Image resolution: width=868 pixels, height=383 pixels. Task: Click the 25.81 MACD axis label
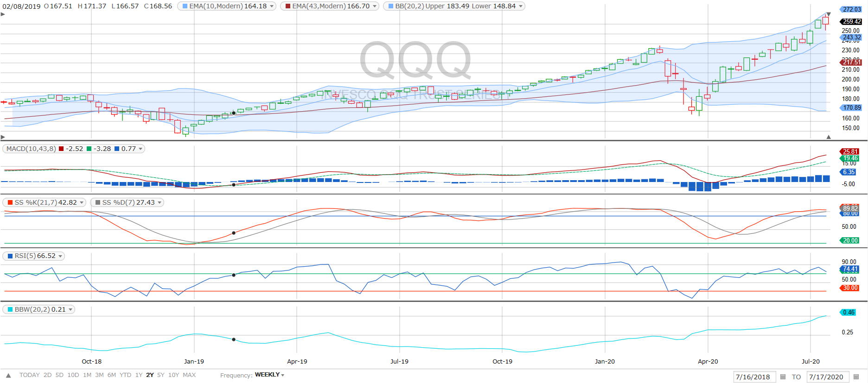click(849, 151)
